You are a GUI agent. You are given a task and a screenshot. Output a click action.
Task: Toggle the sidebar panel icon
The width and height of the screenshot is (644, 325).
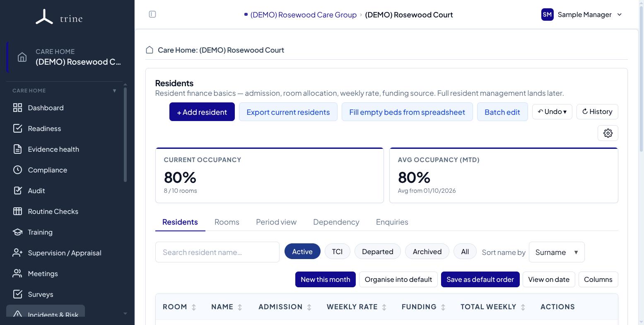point(152,15)
